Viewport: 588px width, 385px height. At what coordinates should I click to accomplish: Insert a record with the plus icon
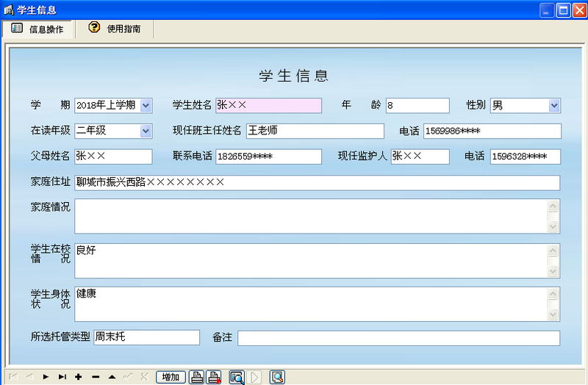pyautogui.click(x=79, y=377)
